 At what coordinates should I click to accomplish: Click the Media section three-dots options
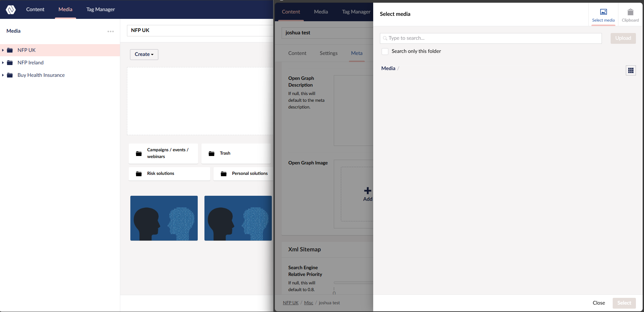[110, 31]
